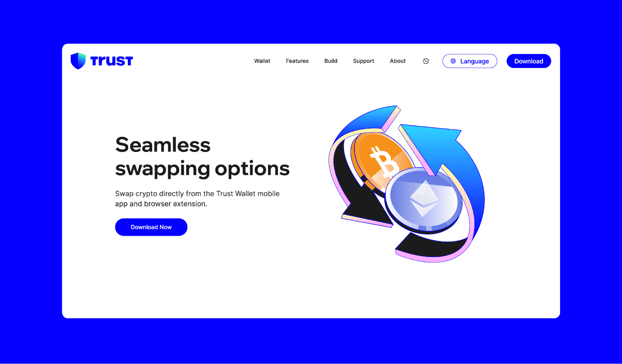Open the Language dropdown selector
Image resolution: width=622 pixels, height=364 pixels.
470,61
